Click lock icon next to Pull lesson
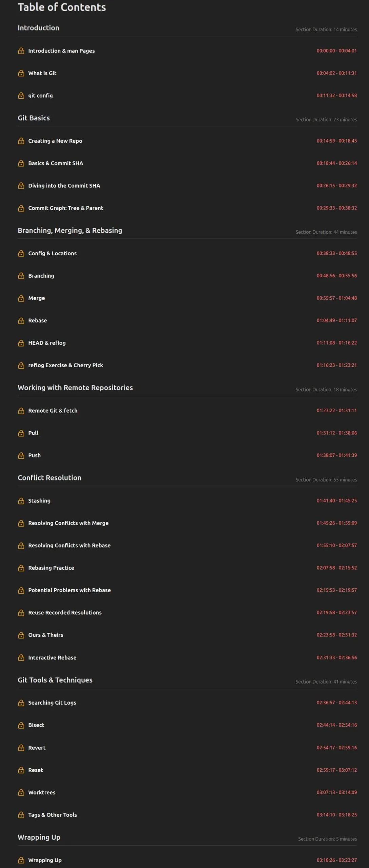The image size is (369, 868). [21, 433]
